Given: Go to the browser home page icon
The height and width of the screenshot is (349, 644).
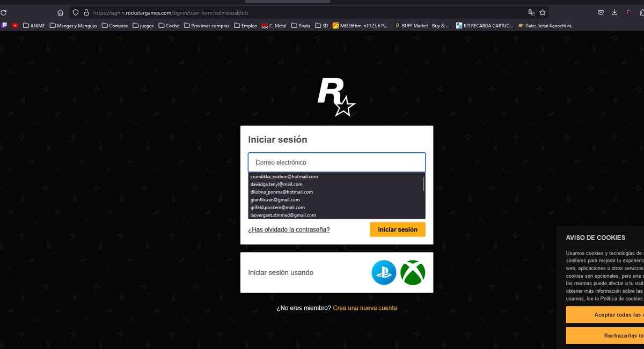Looking at the screenshot, I should [60, 12].
